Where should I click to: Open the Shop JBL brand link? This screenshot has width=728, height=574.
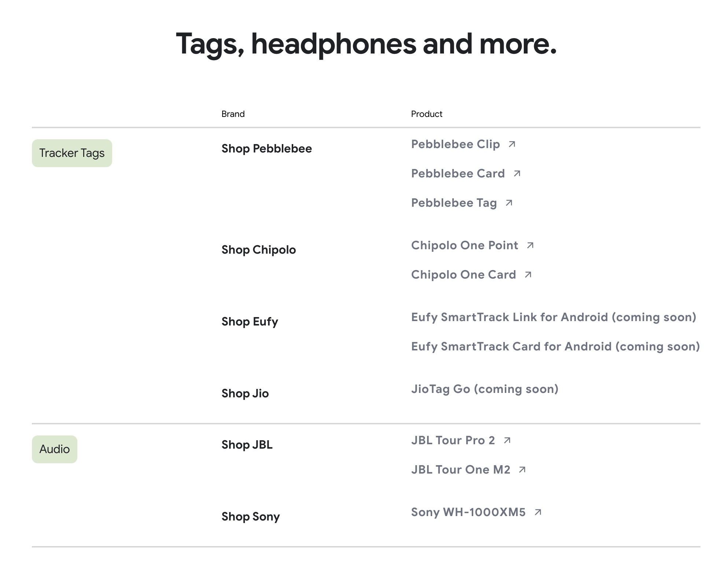click(247, 445)
